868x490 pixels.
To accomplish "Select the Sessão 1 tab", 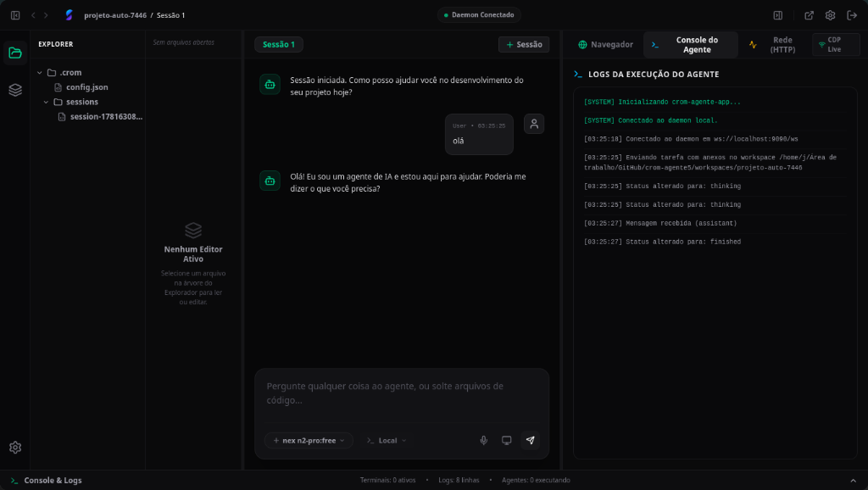I will point(278,44).
